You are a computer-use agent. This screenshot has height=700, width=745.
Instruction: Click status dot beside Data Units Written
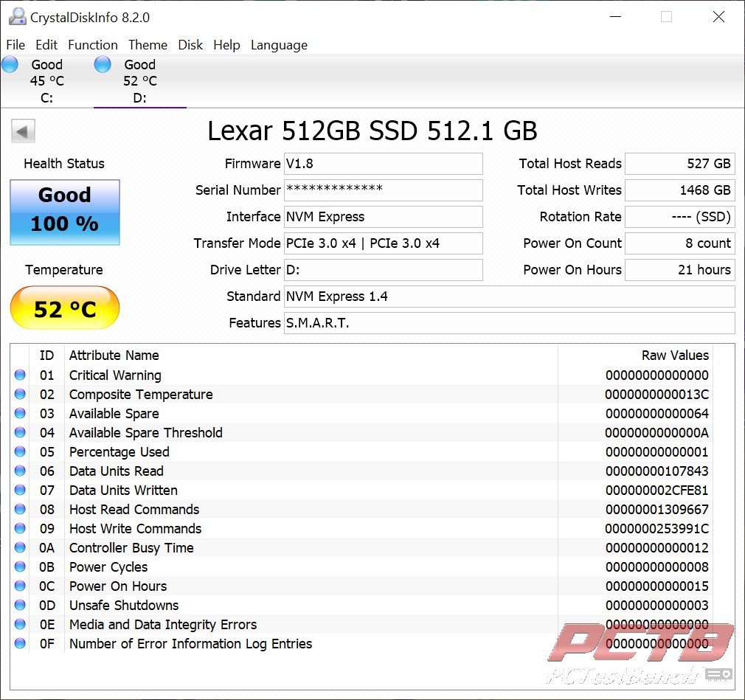(20, 490)
